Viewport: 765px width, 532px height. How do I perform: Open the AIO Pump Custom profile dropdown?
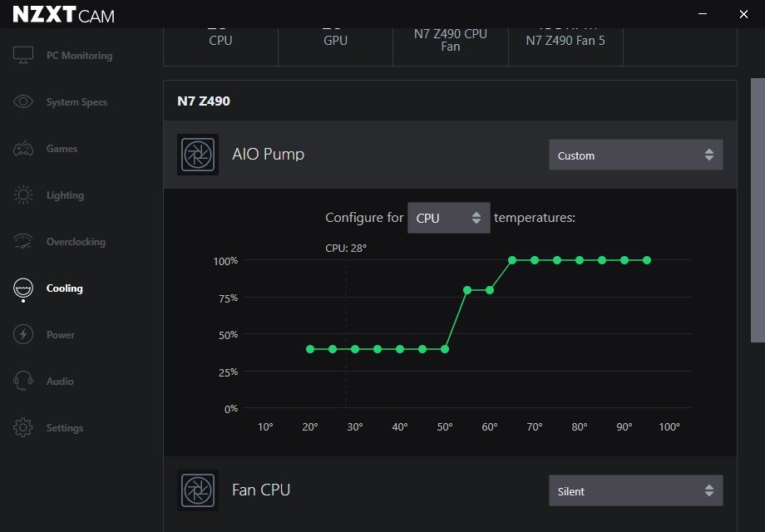[x=636, y=155]
